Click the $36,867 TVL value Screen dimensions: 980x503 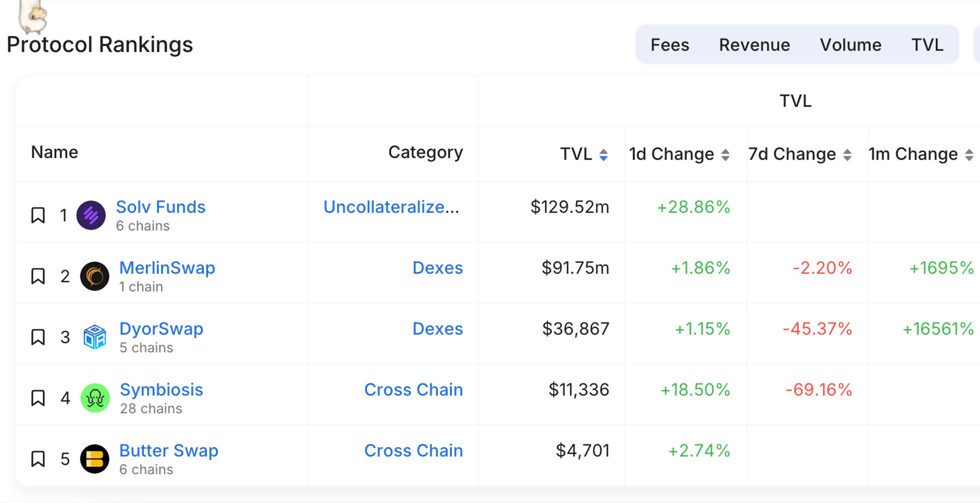coord(576,329)
